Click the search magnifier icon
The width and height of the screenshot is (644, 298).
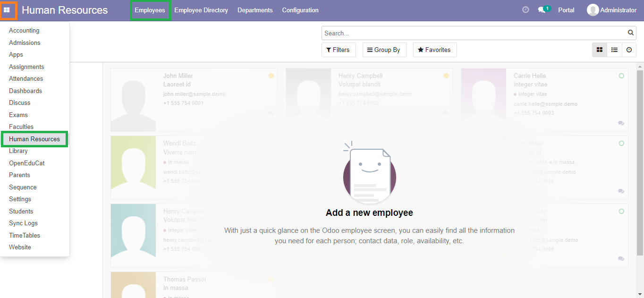click(631, 33)
